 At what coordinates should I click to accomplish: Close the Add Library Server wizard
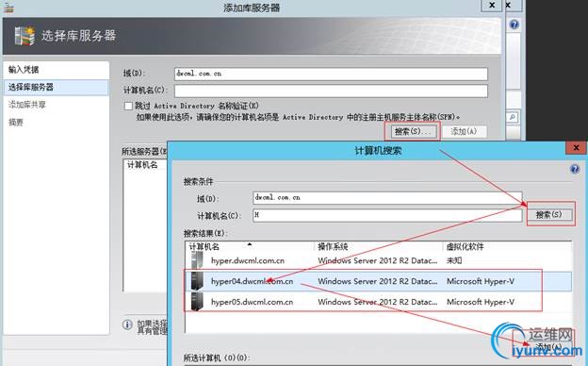click(492, 6)
